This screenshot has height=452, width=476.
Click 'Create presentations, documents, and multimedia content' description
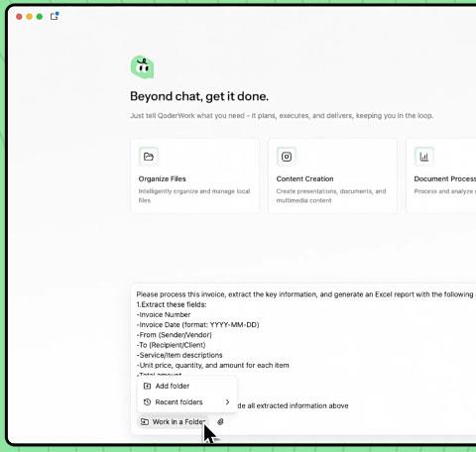(331, 195)
